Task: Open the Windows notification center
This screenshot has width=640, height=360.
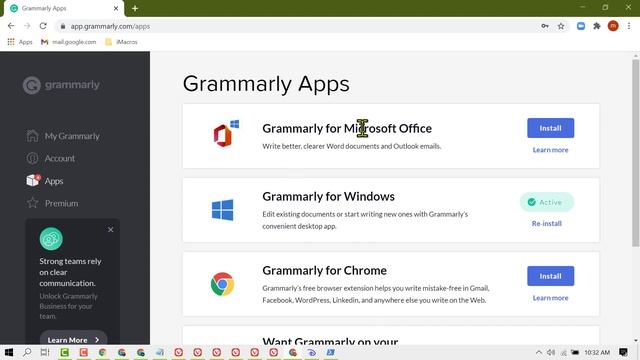Action: (x=623, y=352)
